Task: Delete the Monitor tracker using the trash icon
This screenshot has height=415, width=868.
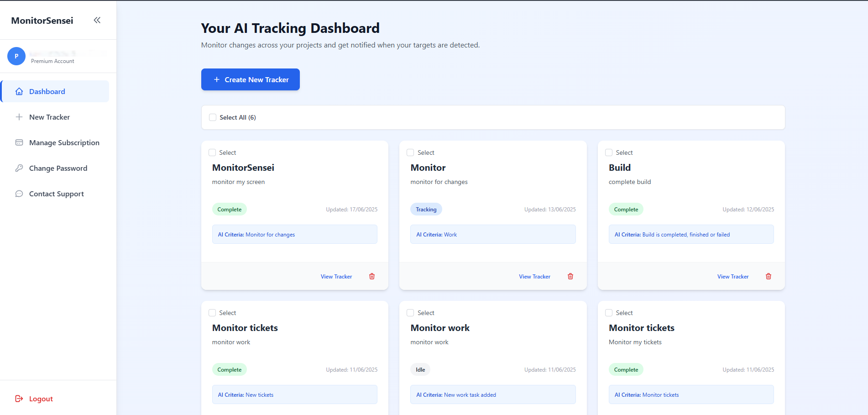Action: (570, 276)
